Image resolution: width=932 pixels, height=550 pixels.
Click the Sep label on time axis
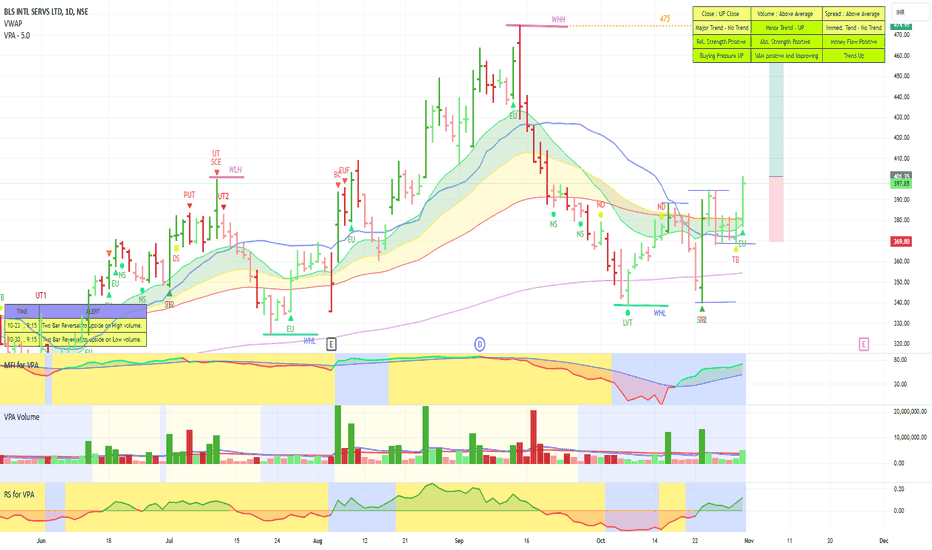point(459,540)
